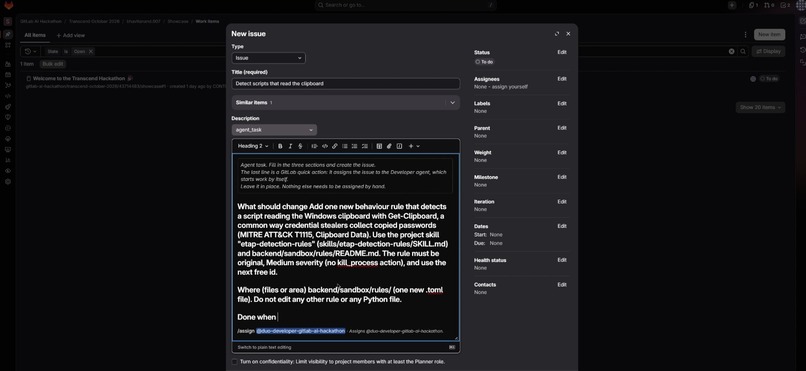Edit the Assignees field
Screen dimensions: 806x371
(562, 79)
